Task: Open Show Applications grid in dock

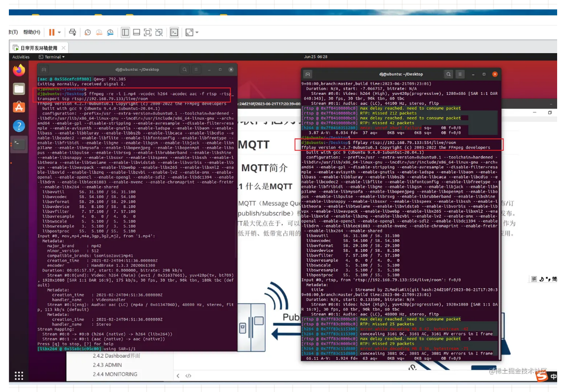Action: 19,375
